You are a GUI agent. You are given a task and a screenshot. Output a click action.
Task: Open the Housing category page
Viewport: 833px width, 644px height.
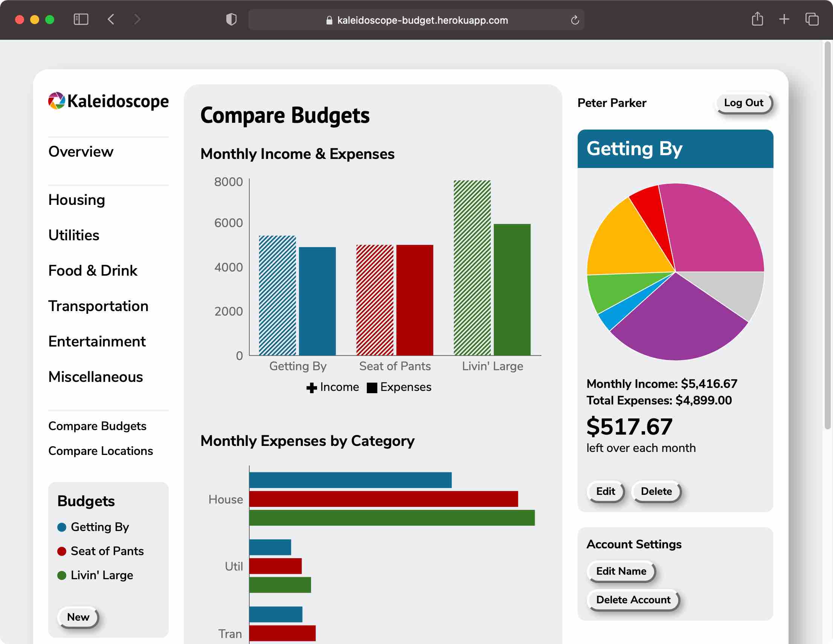click(77, 200)
